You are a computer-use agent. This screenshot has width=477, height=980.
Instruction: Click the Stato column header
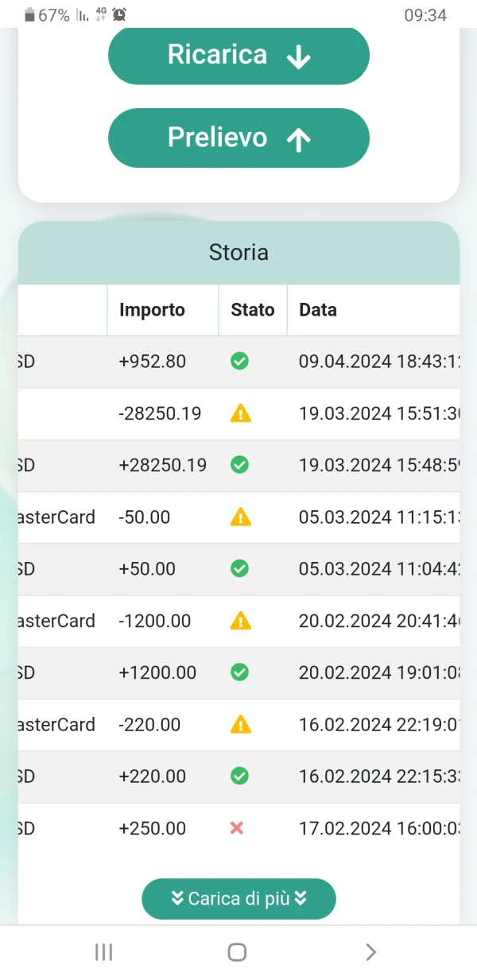click(253, 310)
